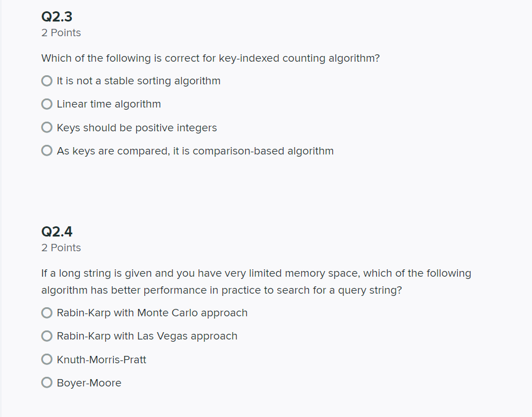Choose "Rabin-Karp with Las Vegas approach"
532x417 pixels.
(46, 336)
